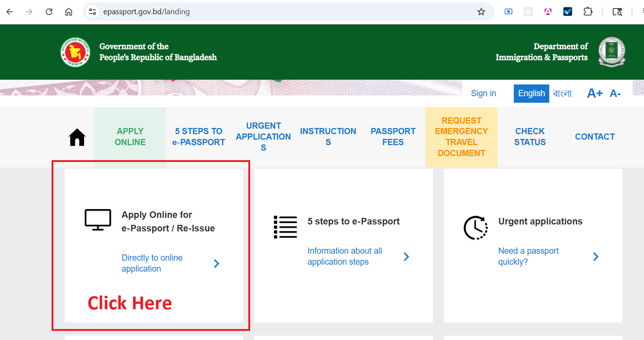Switch language to English
This screenshot has height=340, width=644.
pos(531,94)
